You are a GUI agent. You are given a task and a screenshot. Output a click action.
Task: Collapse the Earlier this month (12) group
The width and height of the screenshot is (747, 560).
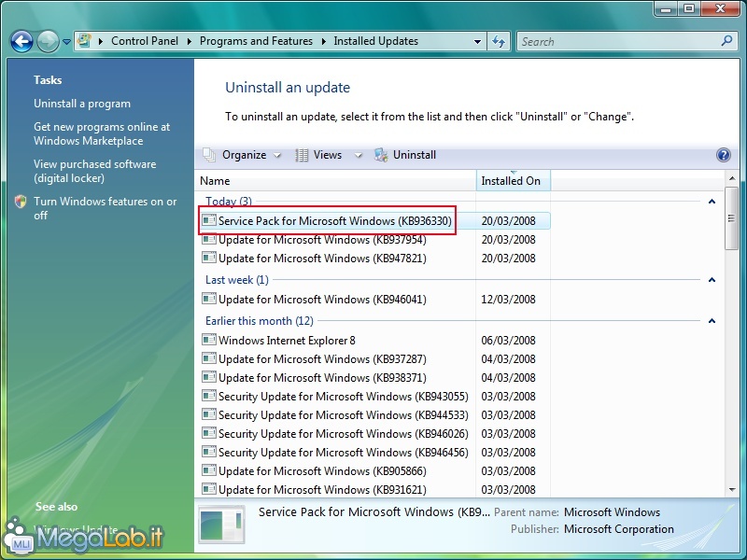pyautogui.click(x=712, y=320)
